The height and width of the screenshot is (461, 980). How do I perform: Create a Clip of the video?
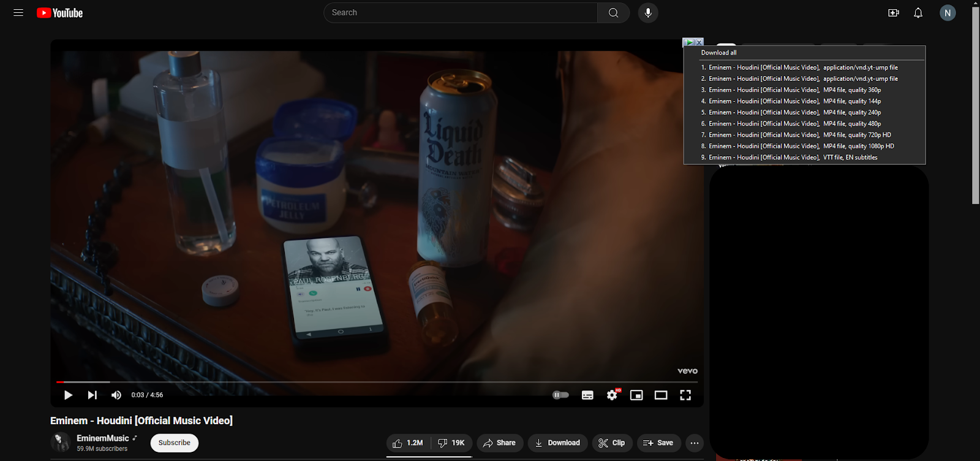pyautogui.click(x=612, y=443)
